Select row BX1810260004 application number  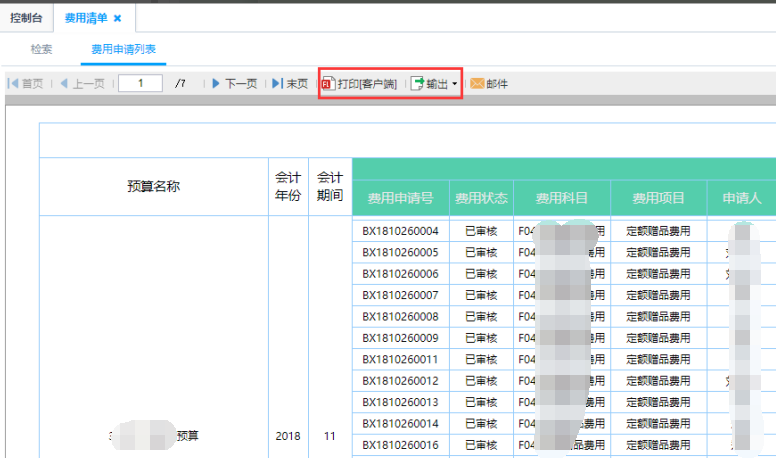pos(400,231)
